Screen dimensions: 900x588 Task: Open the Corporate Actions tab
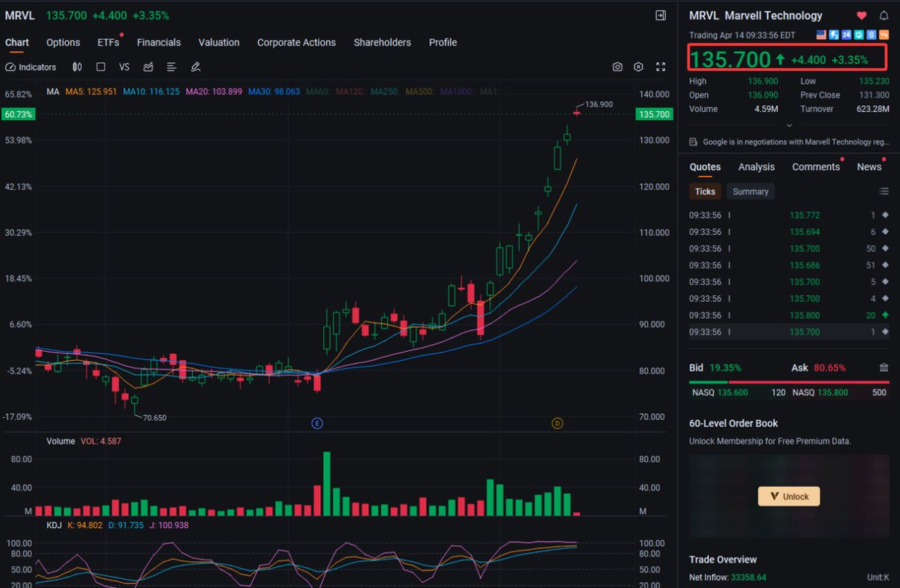(x=296, y=43)
